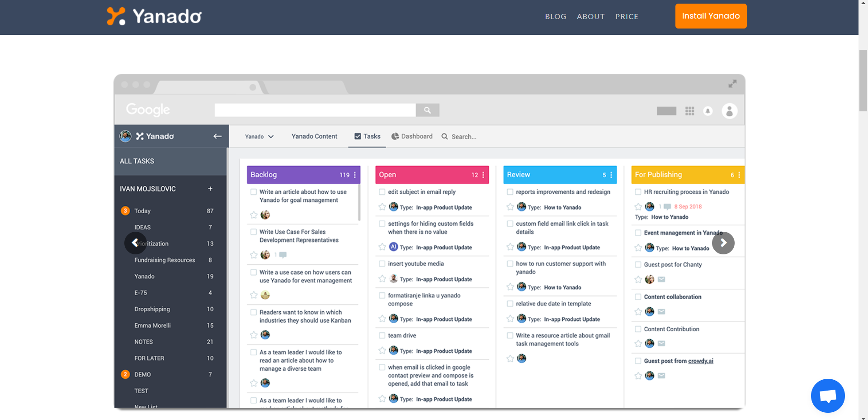Open the chat support bubble
Image resolution: width=868 pixels, height=420 pixels.
(x=828, y=396)
